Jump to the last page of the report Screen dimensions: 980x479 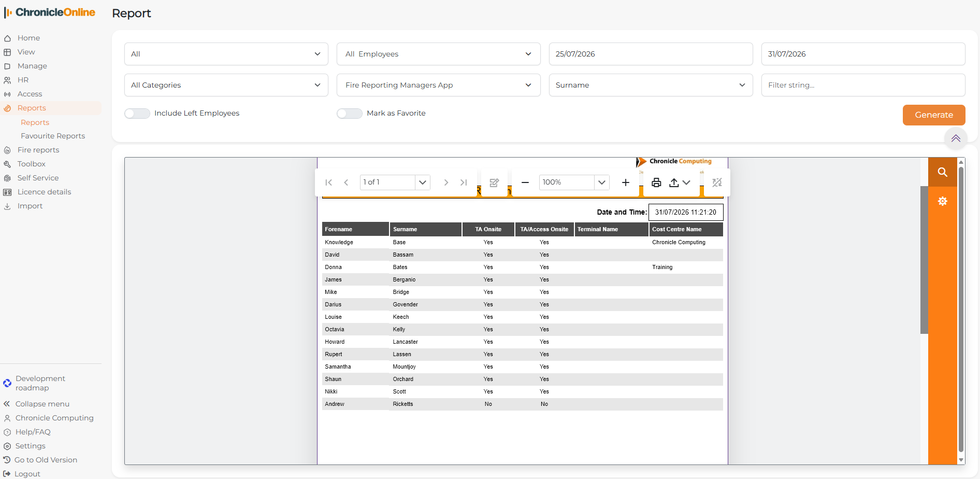(464, 182)
